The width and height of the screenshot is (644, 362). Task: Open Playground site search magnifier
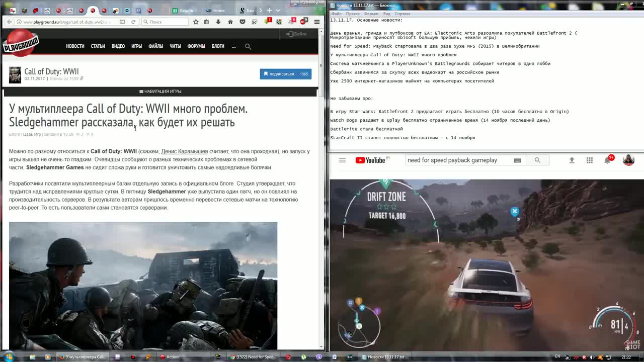click(248, 46)
